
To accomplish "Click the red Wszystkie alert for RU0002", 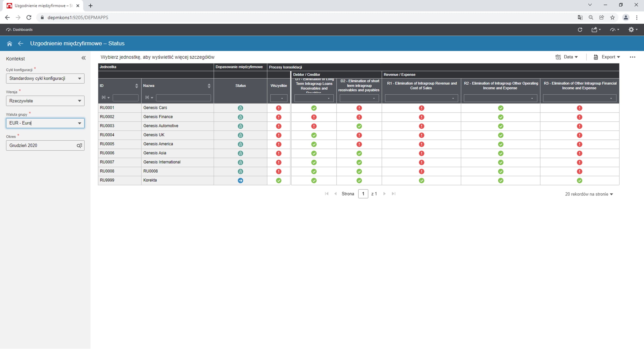I will pyautogui.click(x=278, y=117).
